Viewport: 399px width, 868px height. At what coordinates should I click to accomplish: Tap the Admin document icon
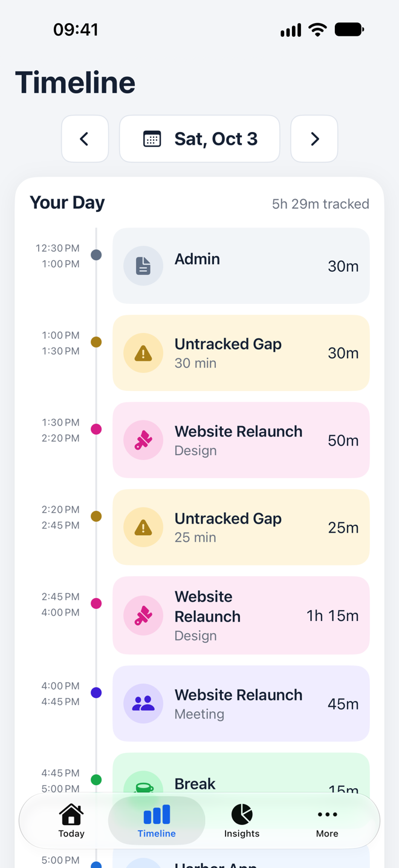pyautogui.click(x=143, y=266)
